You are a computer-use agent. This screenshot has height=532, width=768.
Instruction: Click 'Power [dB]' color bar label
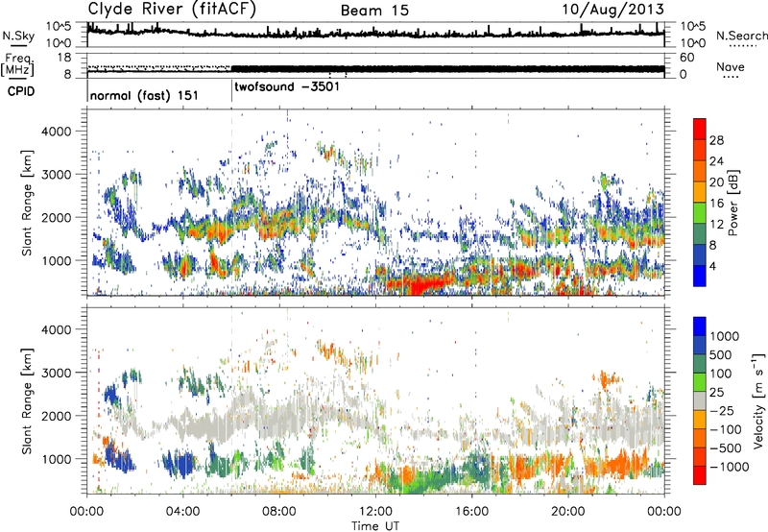733,203
